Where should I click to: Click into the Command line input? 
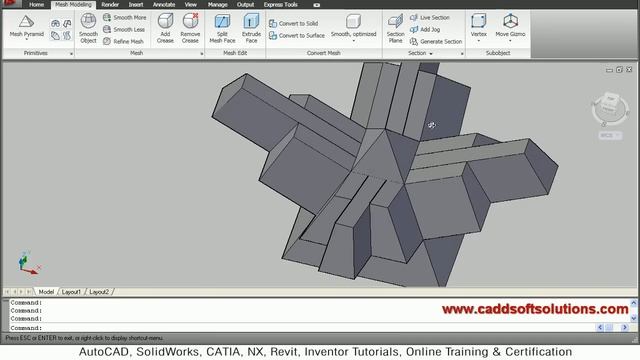(302, 328)
